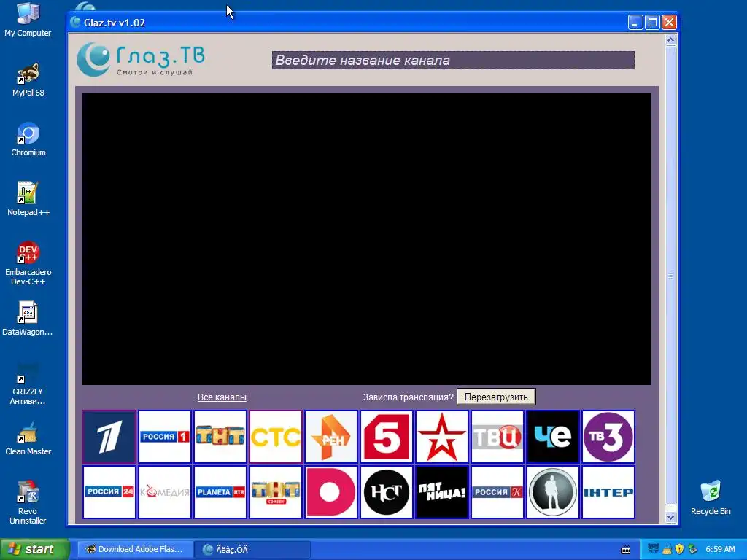
Task: Select the silhouette man channel tile
Action: (553, 492)
